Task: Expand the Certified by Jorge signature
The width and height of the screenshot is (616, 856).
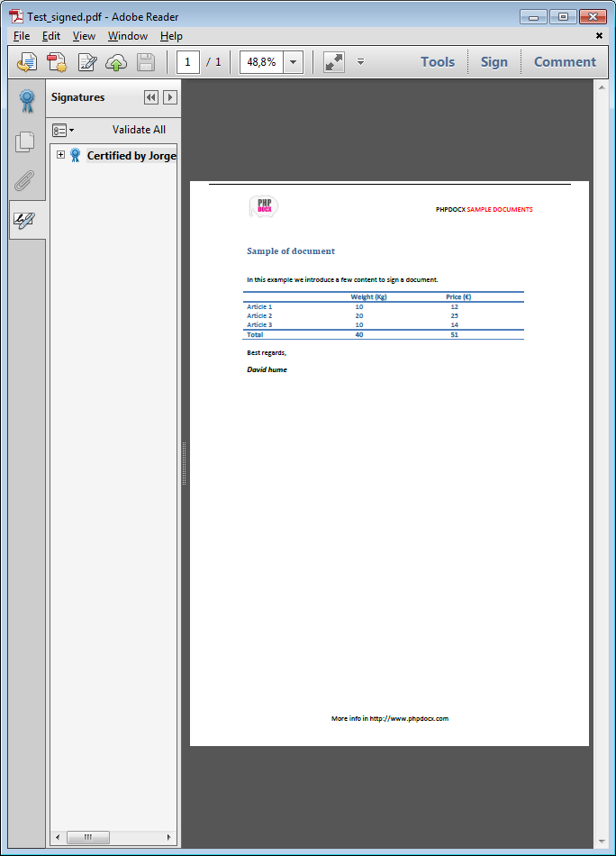Action: click(60, 155)
